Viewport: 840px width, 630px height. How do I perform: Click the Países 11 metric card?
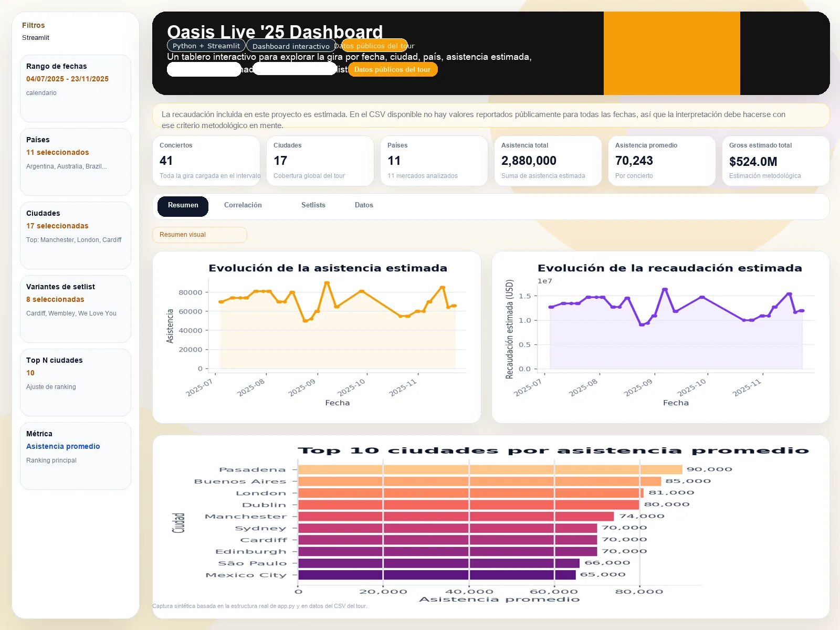tap(434, 161)
